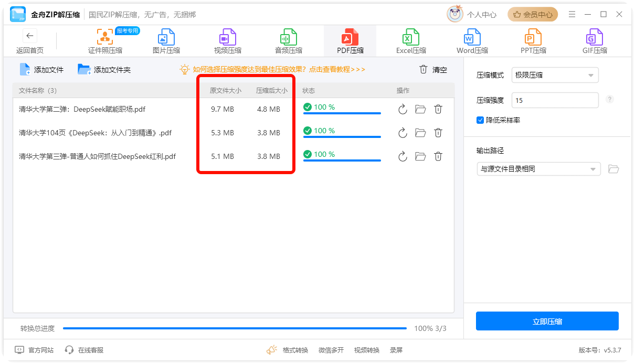
Task: Select the PDF压缩 tab
Action: (350, 41)
